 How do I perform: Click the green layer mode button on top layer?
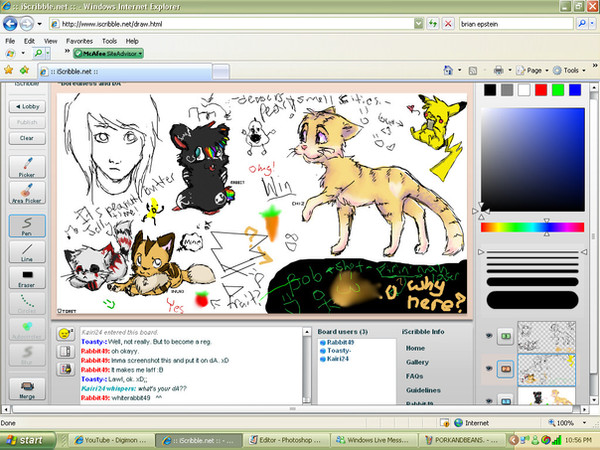point(505,336)
